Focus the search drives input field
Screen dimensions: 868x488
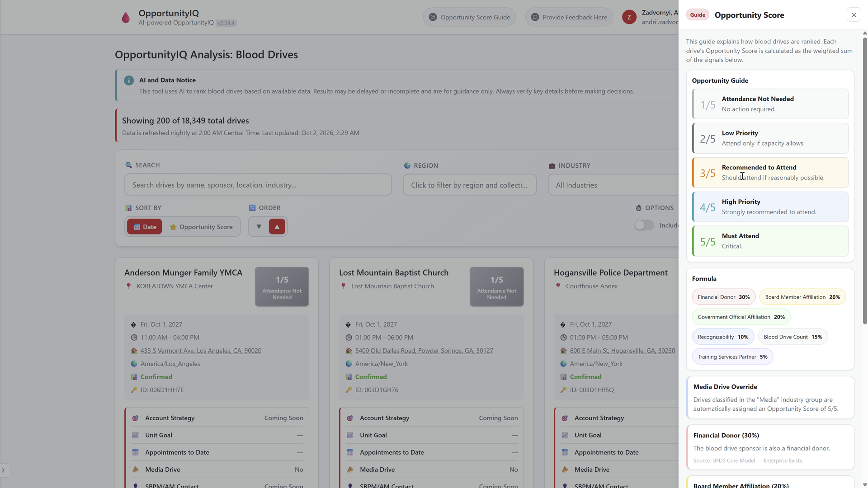[258, 185]
